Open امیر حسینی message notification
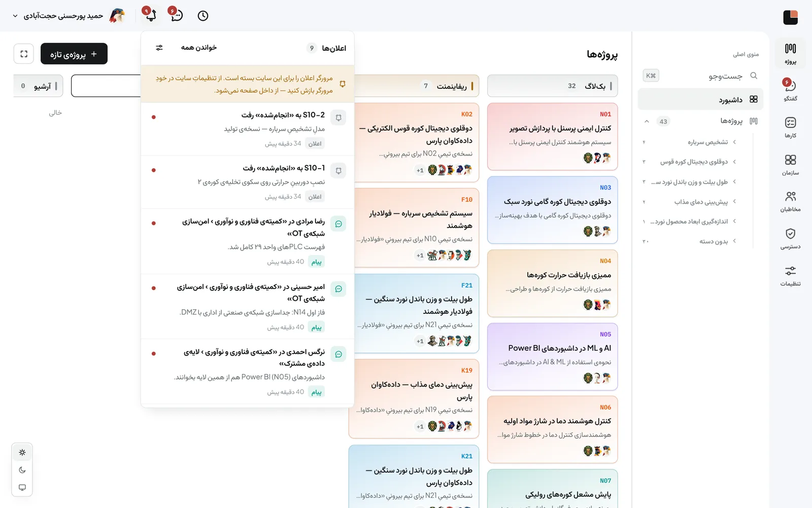The width and height of the screenshot is (812, 508). click(x=248, y=307)
